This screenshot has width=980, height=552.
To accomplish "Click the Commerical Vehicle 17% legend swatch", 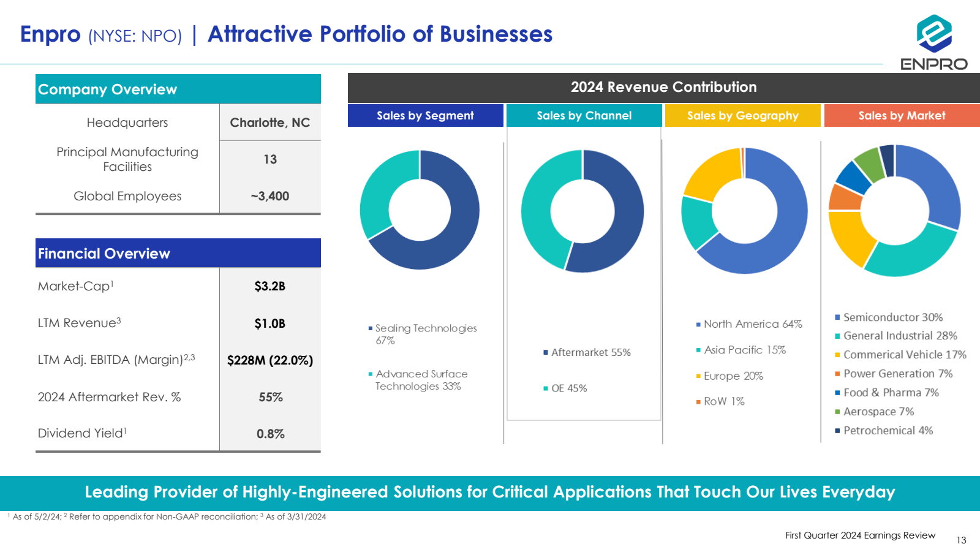I will point(837,355).
